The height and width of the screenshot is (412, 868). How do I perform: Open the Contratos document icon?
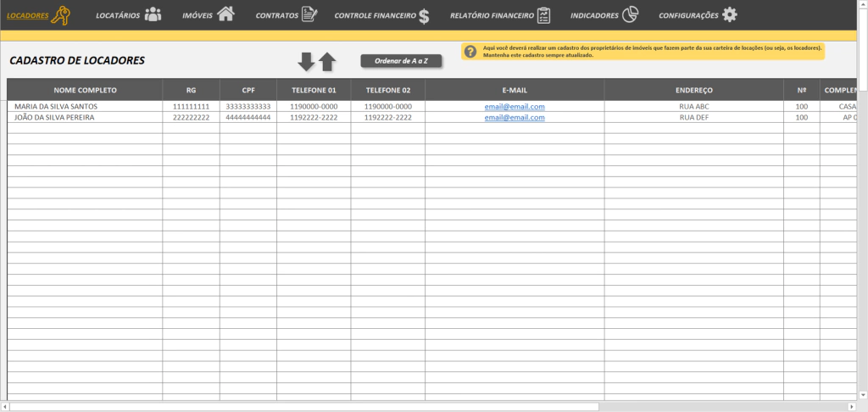(x=309, y=15)
